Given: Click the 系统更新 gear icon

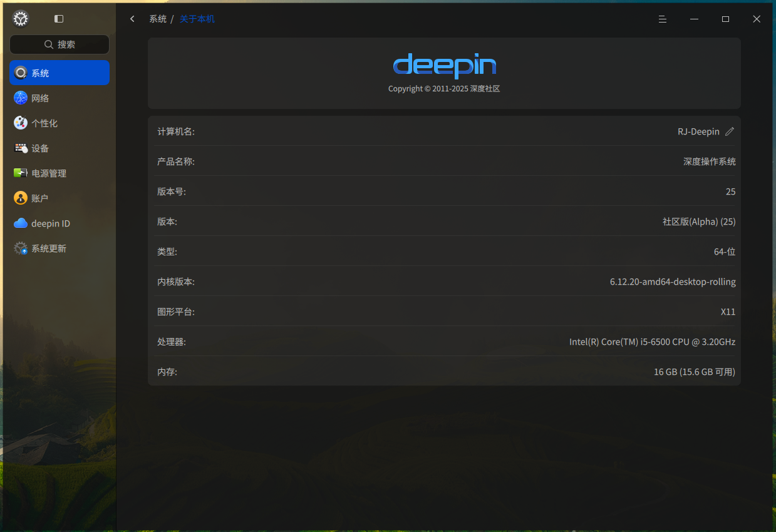Looking at the screenshot, I should [x=21, y=248].
